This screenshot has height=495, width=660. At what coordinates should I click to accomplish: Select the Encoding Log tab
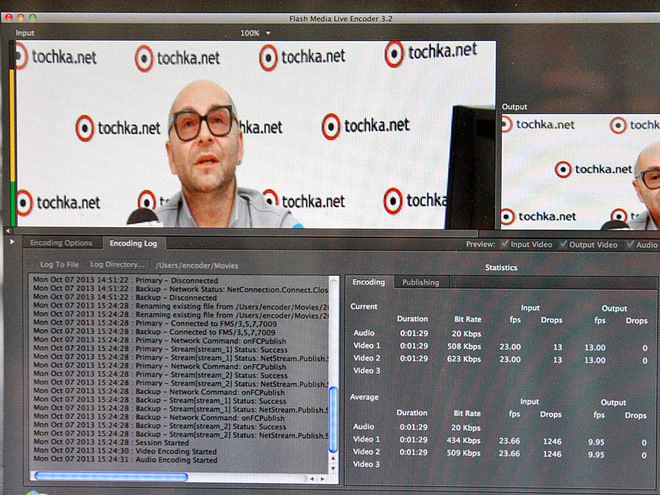tap(133, 243)
